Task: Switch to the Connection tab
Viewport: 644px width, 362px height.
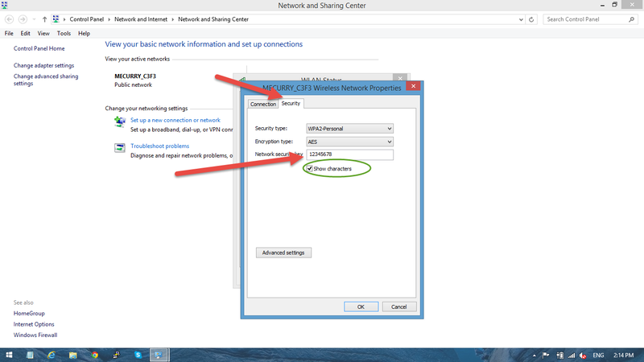Action: click(263, 104)
